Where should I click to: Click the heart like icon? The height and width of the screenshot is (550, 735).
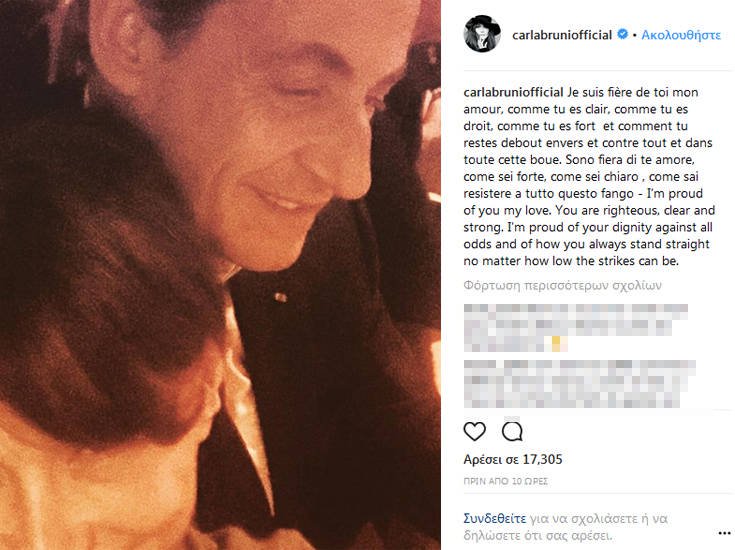point(474,431)
